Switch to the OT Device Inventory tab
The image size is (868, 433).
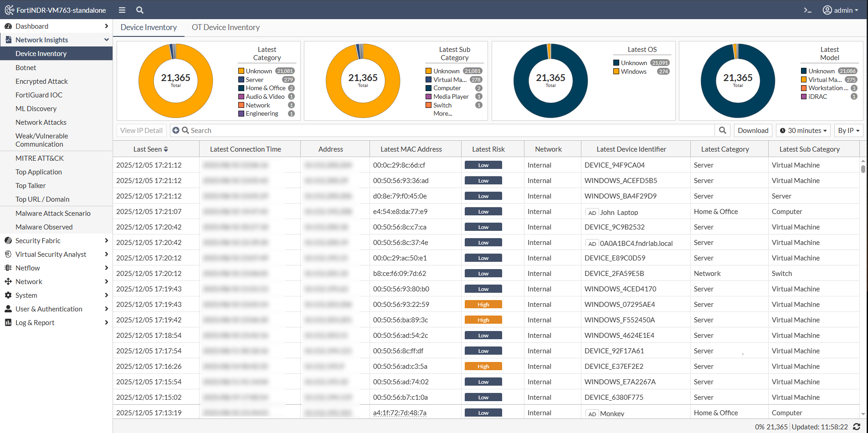[226, 27]
